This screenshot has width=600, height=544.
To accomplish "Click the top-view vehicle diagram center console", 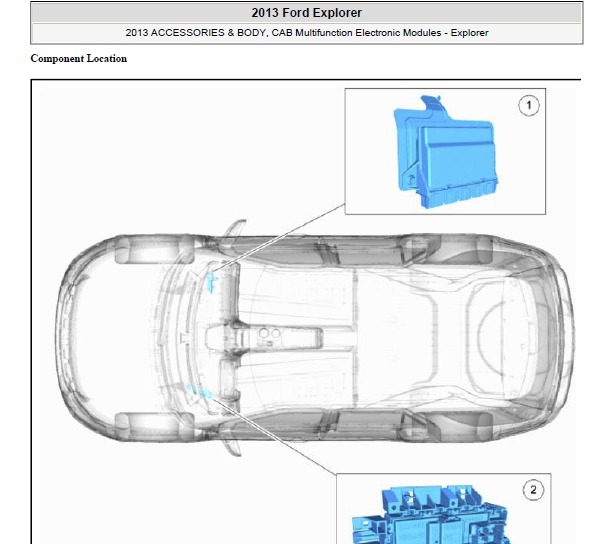I will [x=264, y=338].
